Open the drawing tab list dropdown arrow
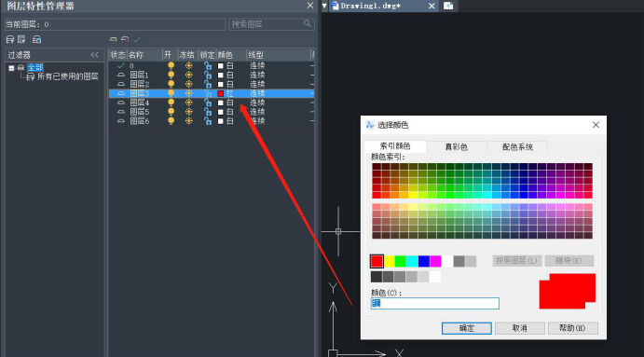The image size is (644, 357). point(324,6)
